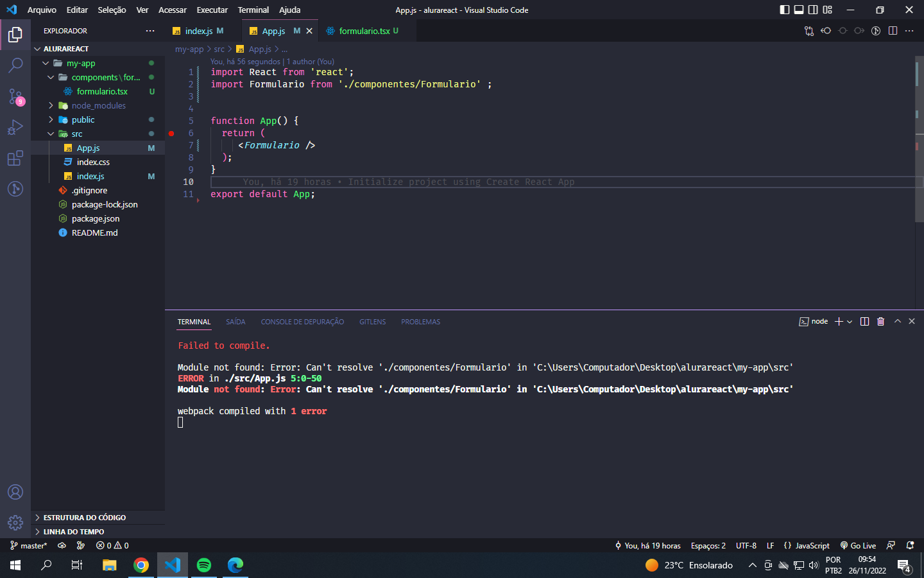924x578 pixels.
Task: Open Chrome from the Windows taskbar
Action: [x=141, y=565]
